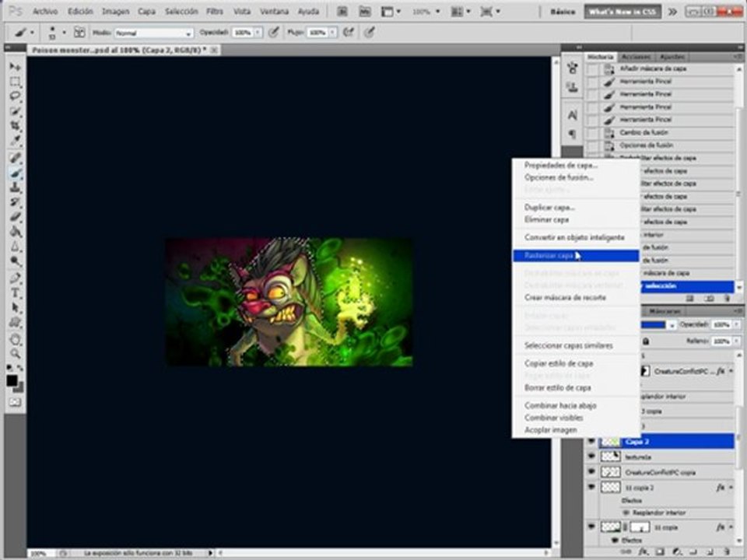Viewport: 747px width, 560px height.
Task: Set history brush source for Añadir máscara de capa
Action: point(591,68)
